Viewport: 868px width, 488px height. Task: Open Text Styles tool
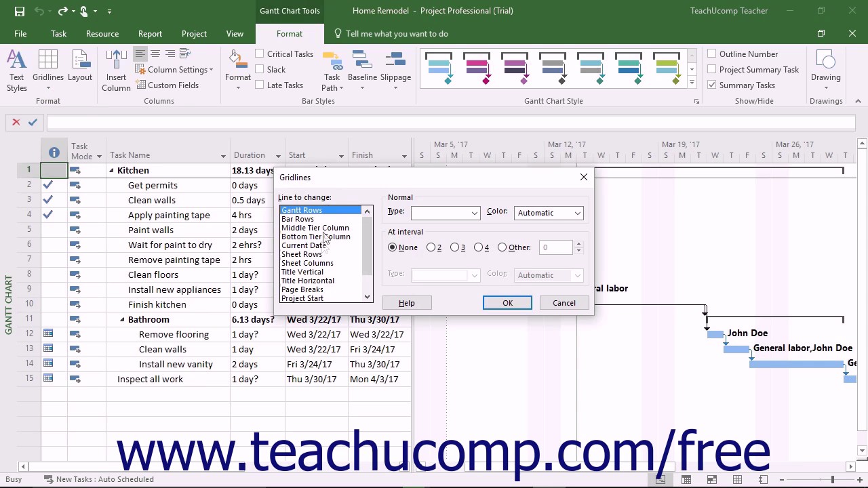(x=17, y=70)
